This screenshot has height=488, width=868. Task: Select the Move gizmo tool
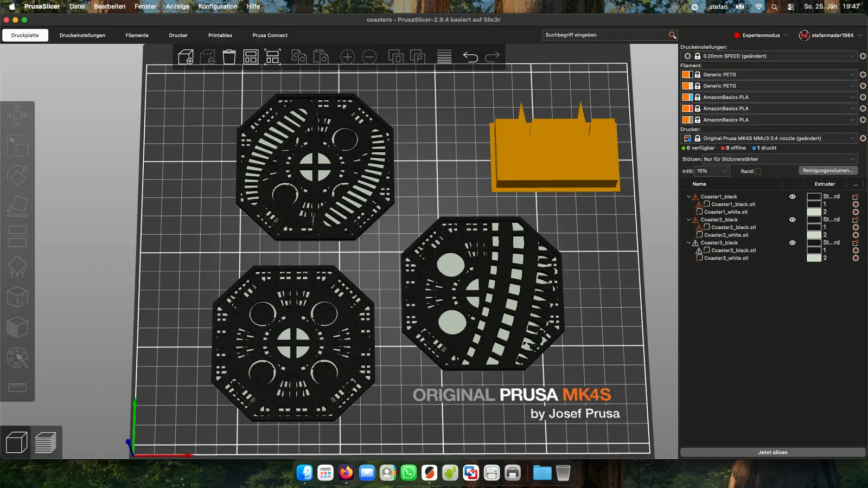[17, 115]
